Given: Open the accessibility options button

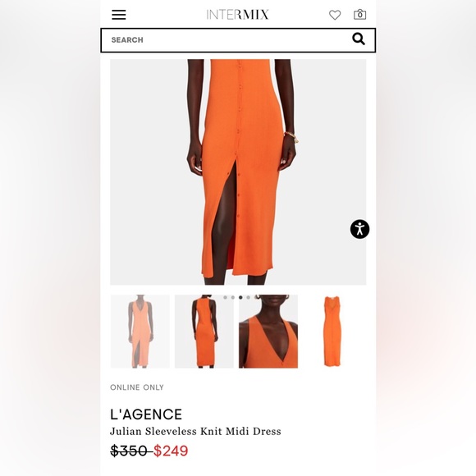Looking at the screenshot, I should pos(359,229).
